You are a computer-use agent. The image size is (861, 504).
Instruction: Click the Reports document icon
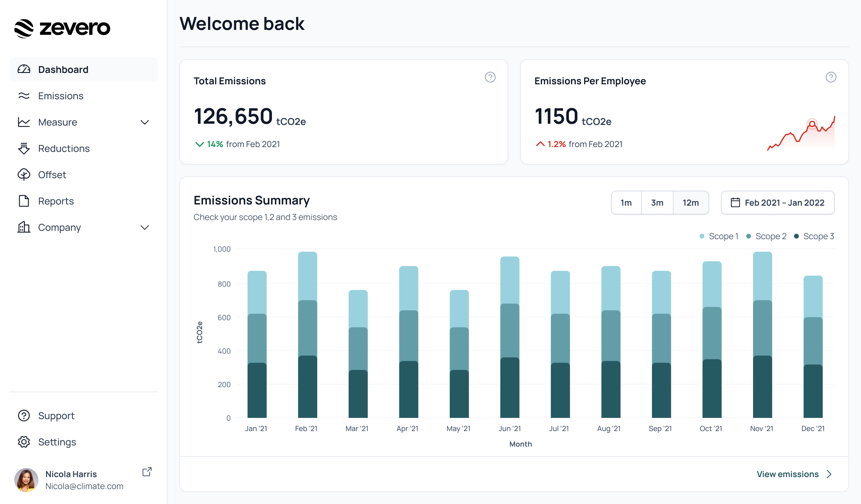(x=24, y=201)
